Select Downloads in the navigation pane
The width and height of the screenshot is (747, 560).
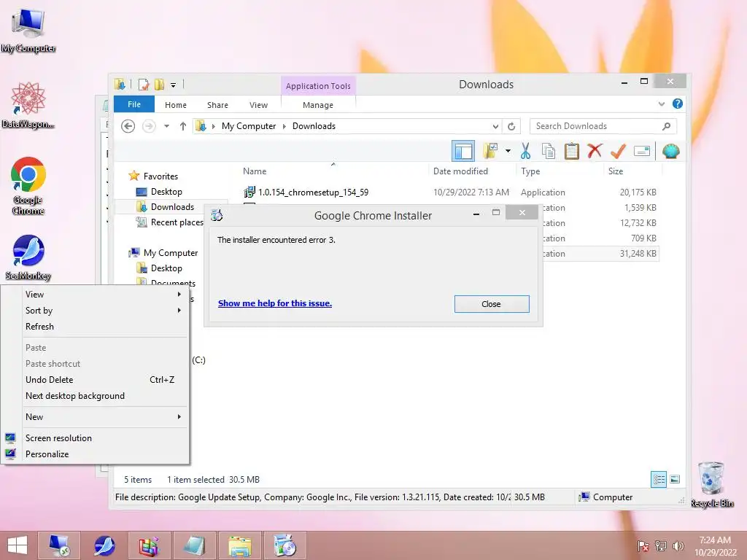(172, 206)
